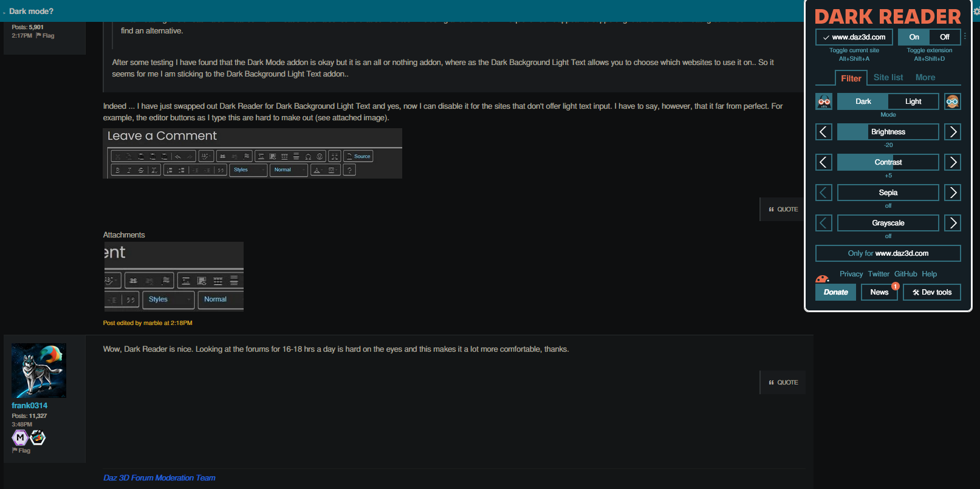Turn the Dark Reader extension On

(914, 37)
